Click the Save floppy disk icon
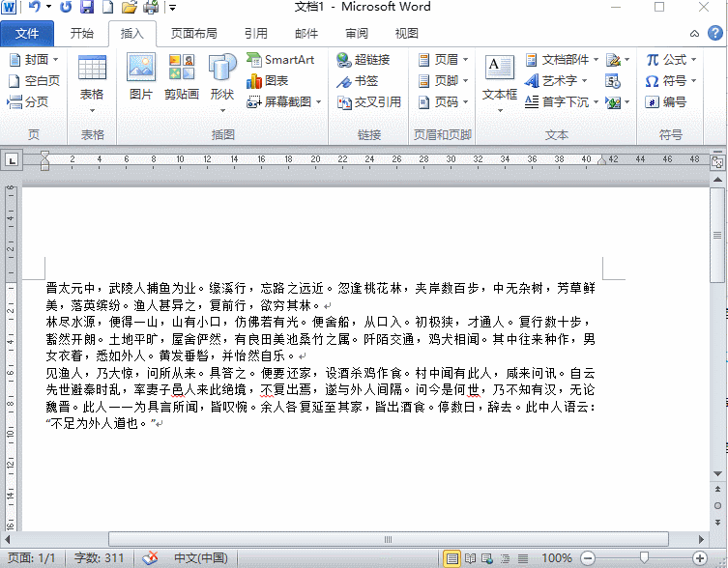The height and width of the screenshot is (568, 728). pos(87,7)
